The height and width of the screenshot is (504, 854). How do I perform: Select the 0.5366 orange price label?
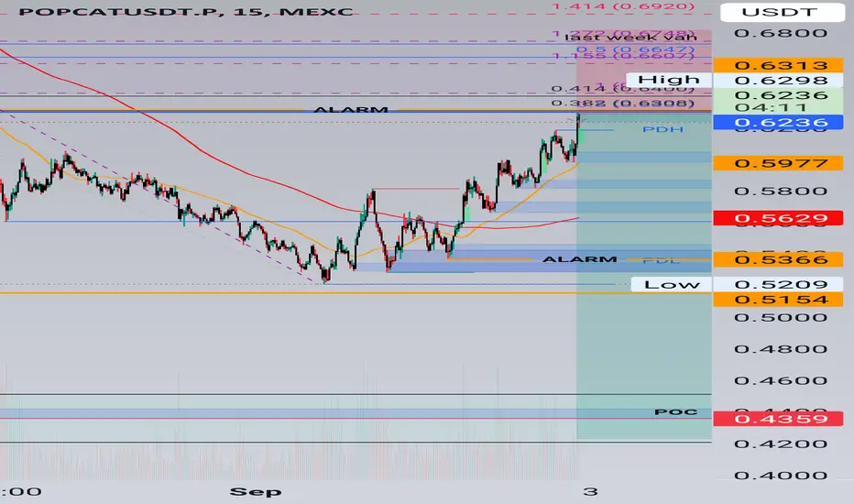tap(778, 259)
